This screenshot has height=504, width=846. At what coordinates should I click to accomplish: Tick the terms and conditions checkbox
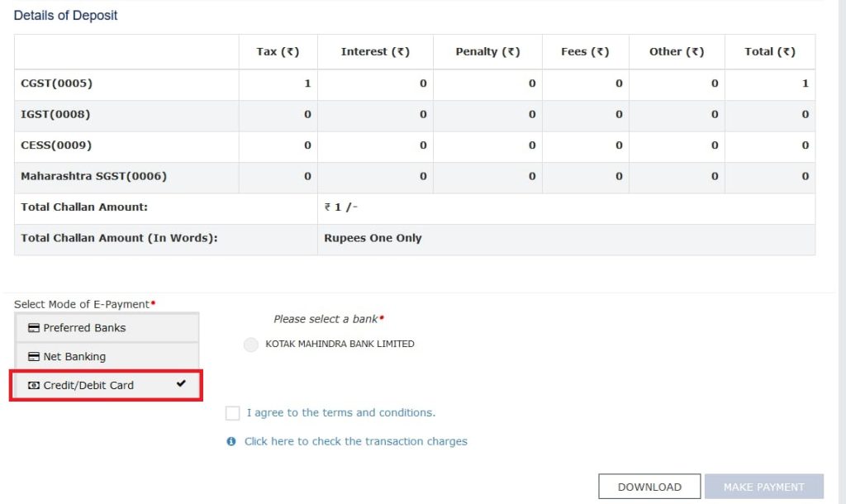[233, 413]
